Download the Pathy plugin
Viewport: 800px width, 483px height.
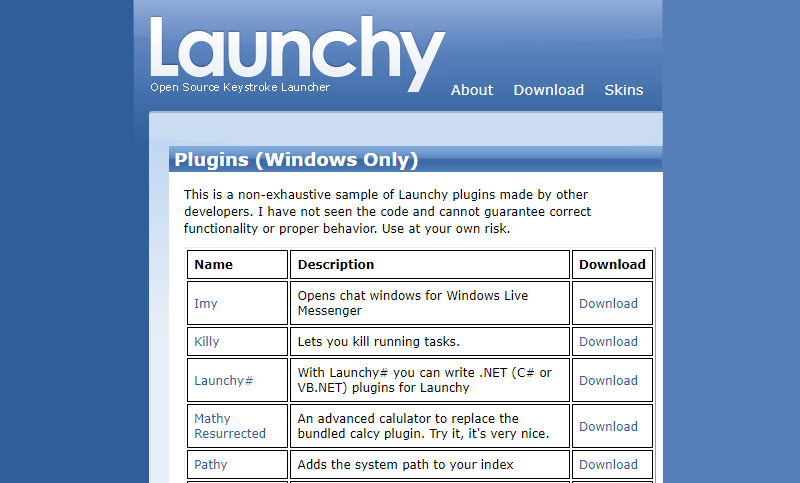tap(608, 465)
